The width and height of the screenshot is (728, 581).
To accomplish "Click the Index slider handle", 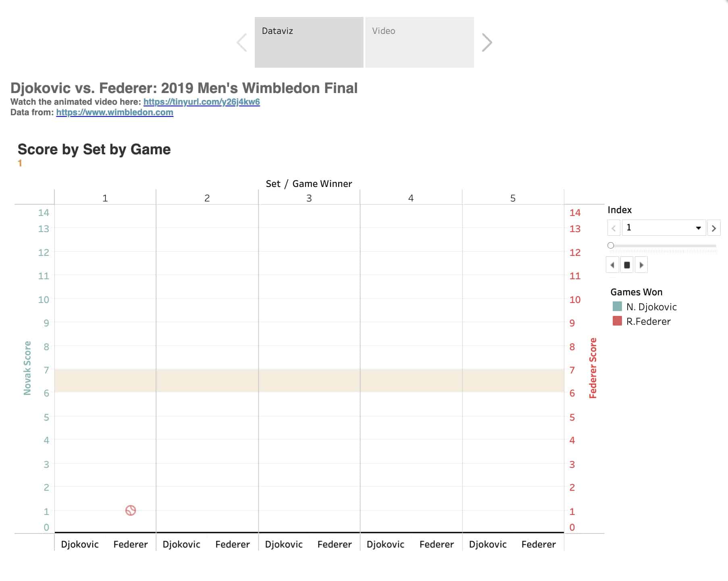I will point(611,245).
